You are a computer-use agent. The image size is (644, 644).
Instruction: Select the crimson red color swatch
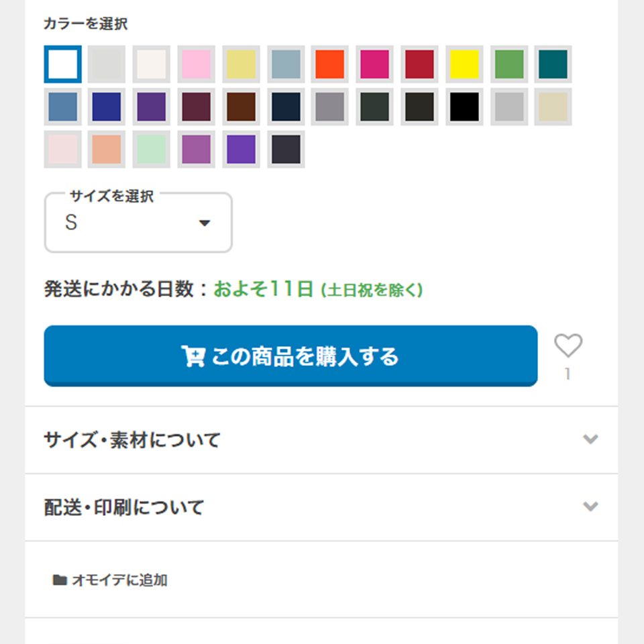pyautogui.click(x=419, y=64)
